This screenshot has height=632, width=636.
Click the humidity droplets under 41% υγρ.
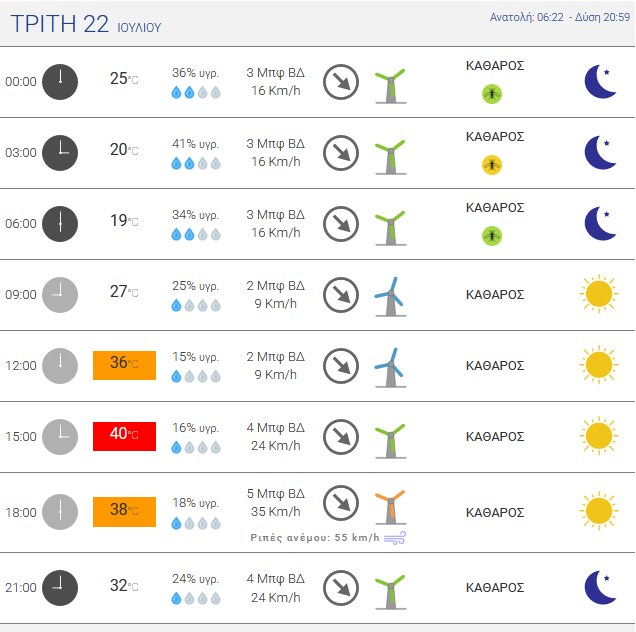[x=196, y=163]
